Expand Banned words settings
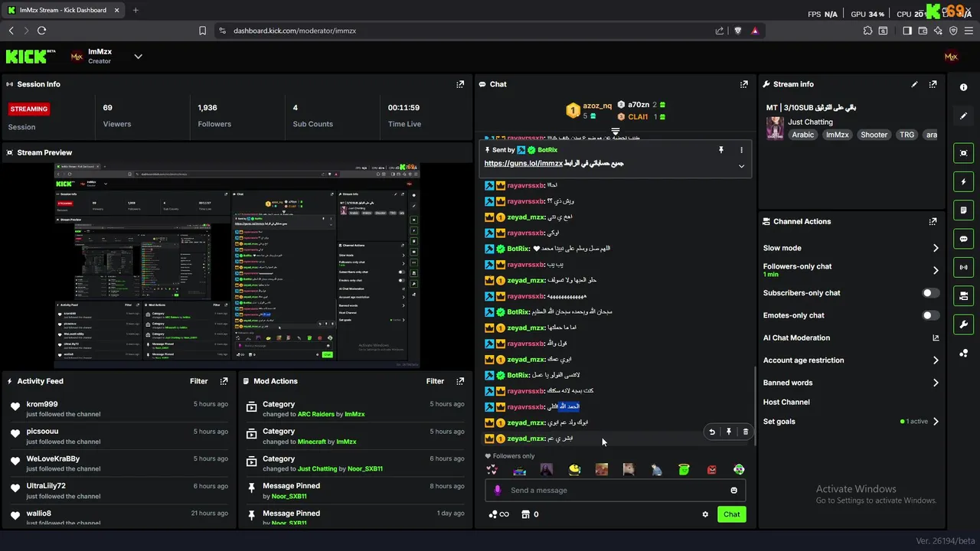The width and height of the screenshot is (980, 551). 936,383
